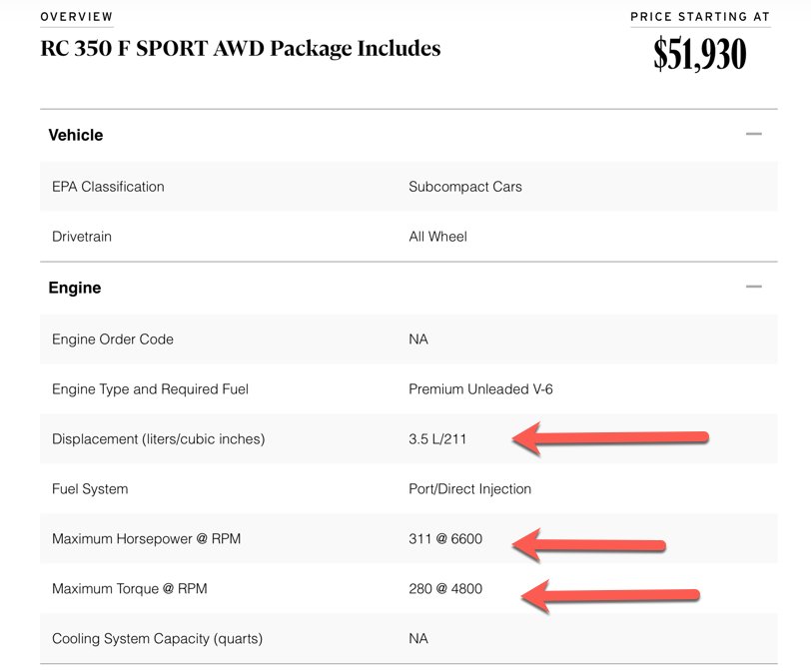Select the Engine Order Code label

113,339
